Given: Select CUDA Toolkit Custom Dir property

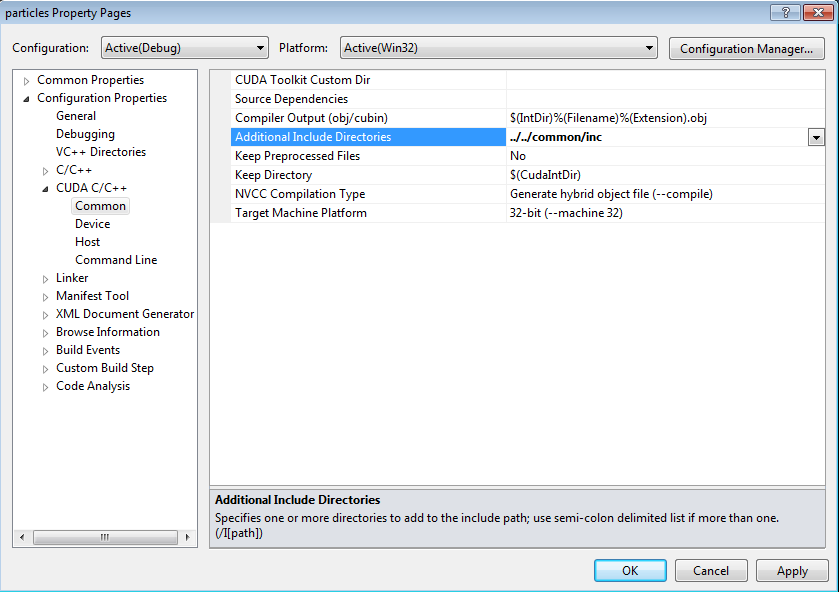Looking at the screenshot, I should (368, 80).
